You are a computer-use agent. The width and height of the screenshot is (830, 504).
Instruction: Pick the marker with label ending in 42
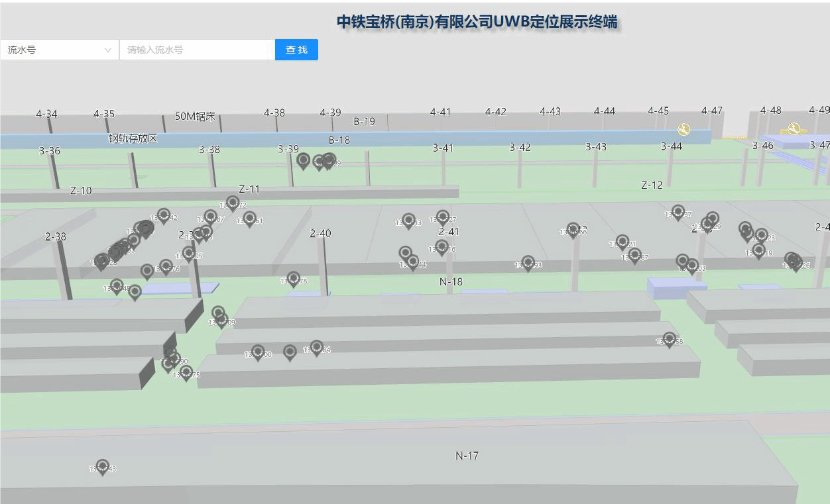(164, 215)
